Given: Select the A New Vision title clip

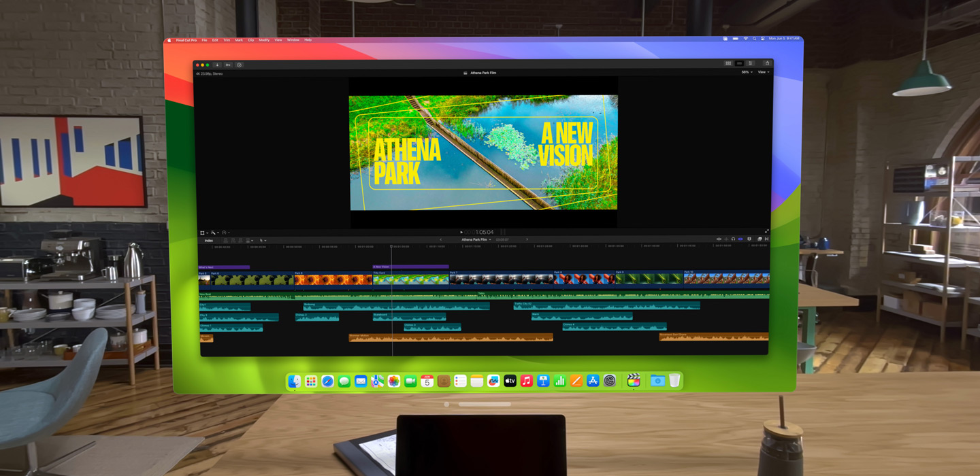Looking at the screenshot, I should [410, 267].
